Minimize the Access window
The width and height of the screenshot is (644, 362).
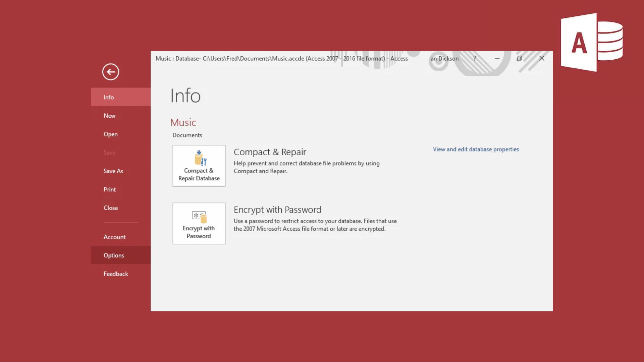(x=497, y=58)
